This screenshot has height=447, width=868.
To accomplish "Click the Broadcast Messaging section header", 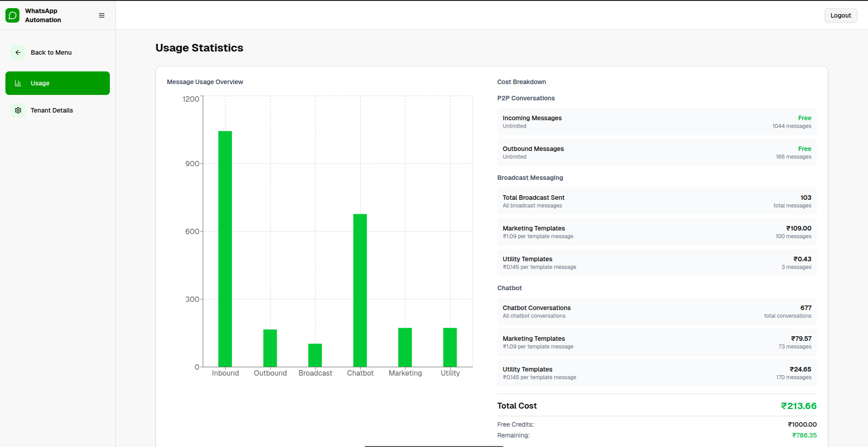I will pyautogui.click(x=530, y=178).
